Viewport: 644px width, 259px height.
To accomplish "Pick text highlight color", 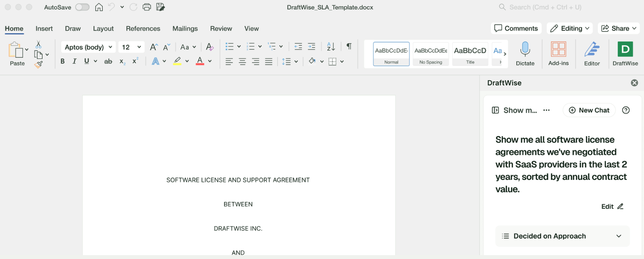I will (x=177, y=61).
